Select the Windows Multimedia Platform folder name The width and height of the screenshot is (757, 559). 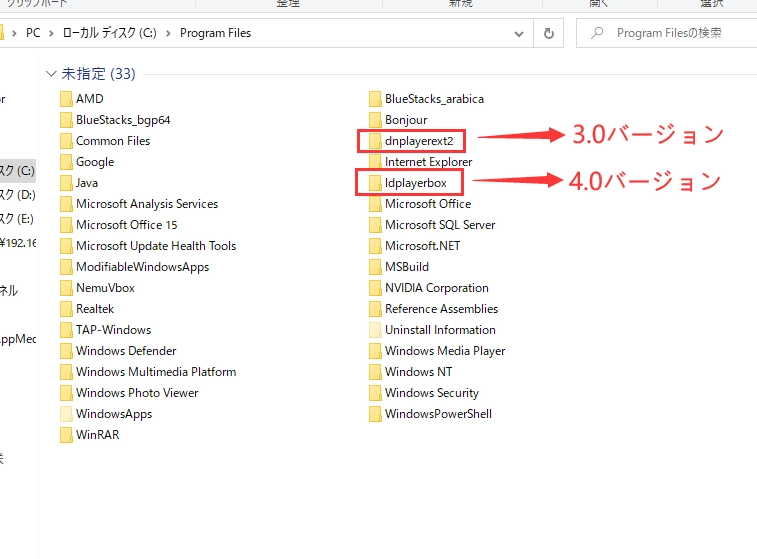[156, 372]
